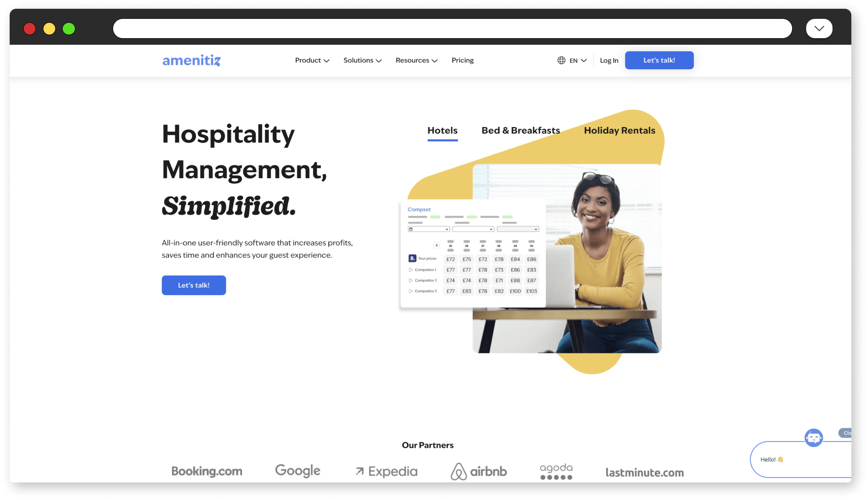Expand the Product dropdown menu
The image size is (868, 500).
pos(312,60)
